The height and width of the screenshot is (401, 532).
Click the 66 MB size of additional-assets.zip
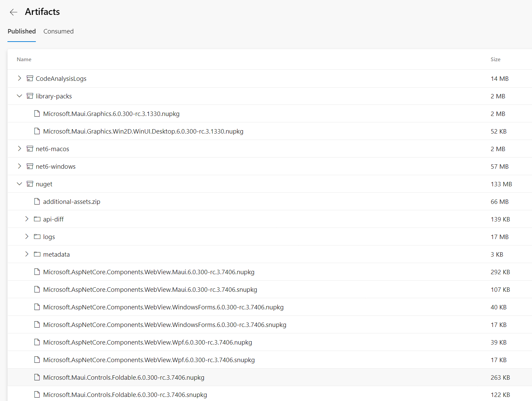(500, 202)
